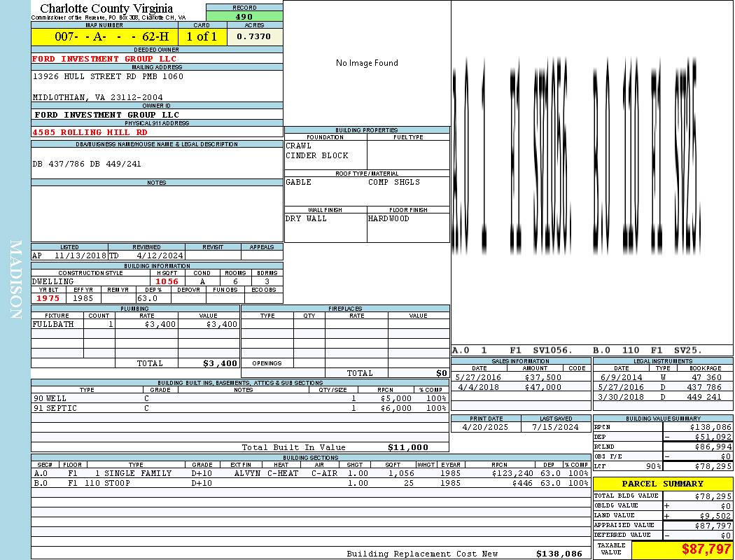Viewport: 735px width, 560px height.
Task: Click plumbing total value $3,400
Action: (220, 363)
